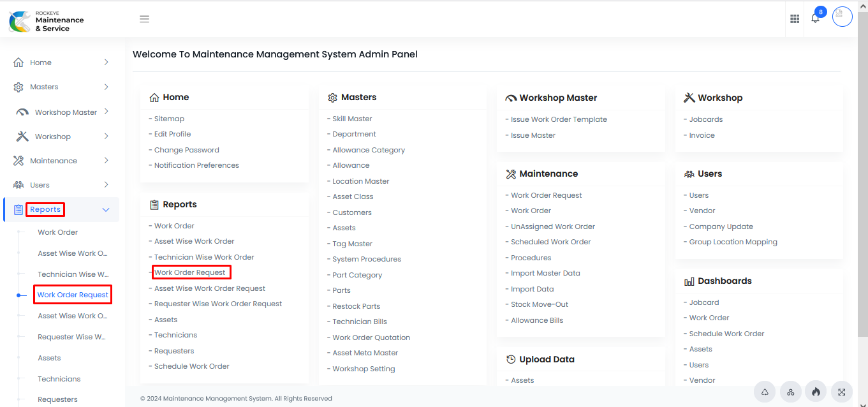Click the Maintenance wrench icon in the sidebar
Viewport: 868px width, 407px height.
[18, 161]
